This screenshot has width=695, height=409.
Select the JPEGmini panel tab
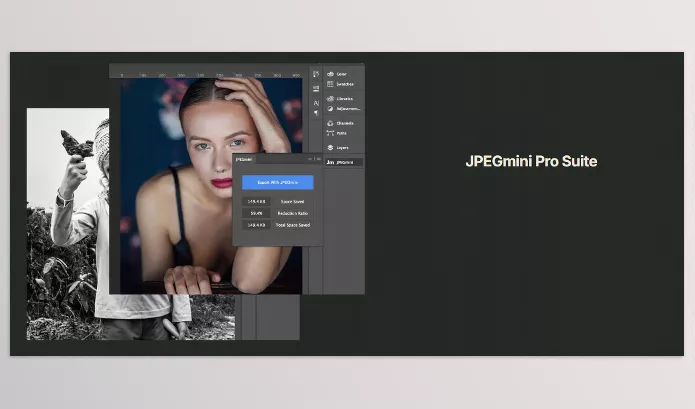tap(244, 159)
